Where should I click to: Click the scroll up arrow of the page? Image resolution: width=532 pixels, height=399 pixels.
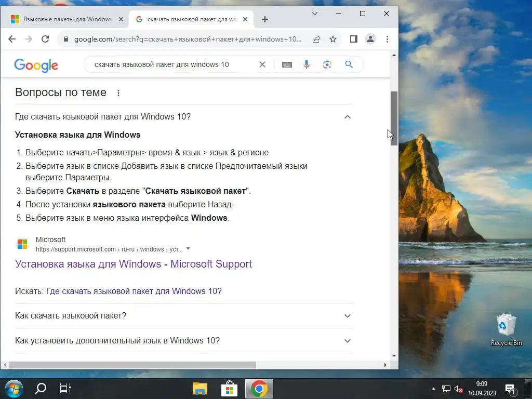(x=394, y=55)
